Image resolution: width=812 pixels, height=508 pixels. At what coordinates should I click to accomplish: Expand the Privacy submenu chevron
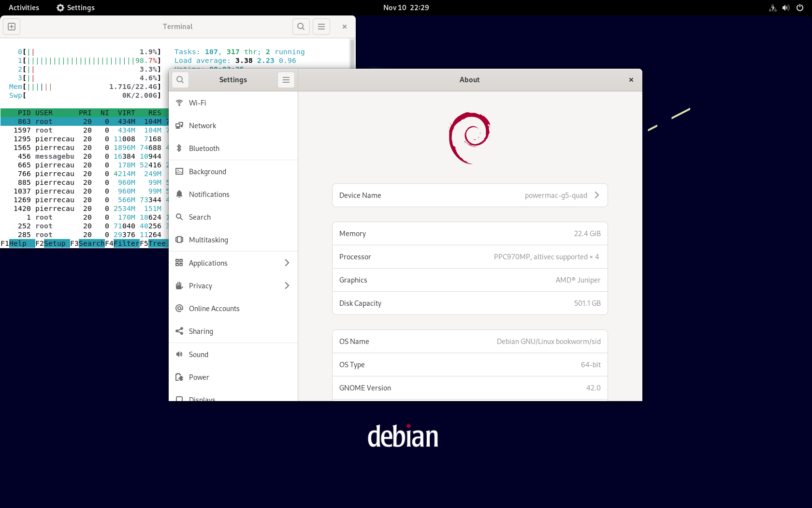[287, 285]
